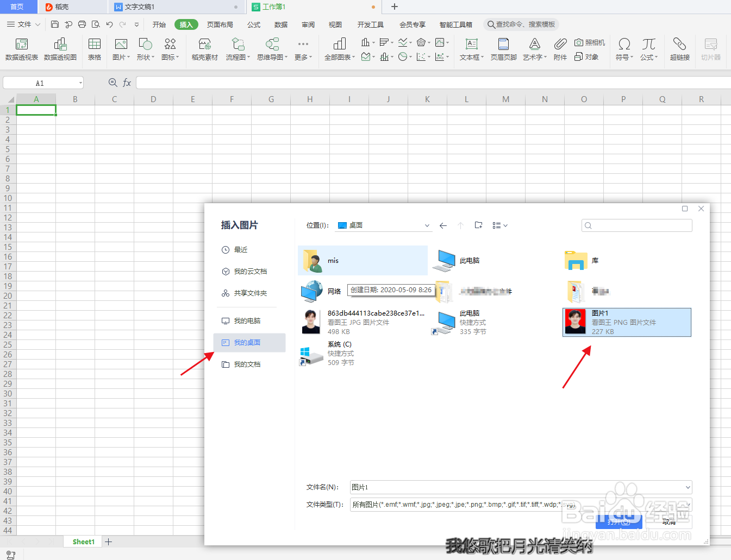Select the 图片1 PNG file
731x560 pixels.
tap(627, 322)
